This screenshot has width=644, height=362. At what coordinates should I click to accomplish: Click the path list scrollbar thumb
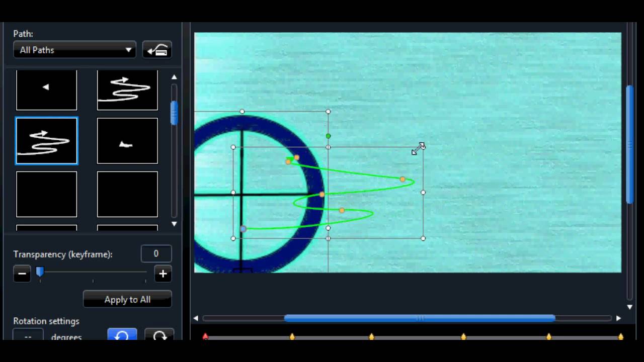coord(174,113)
